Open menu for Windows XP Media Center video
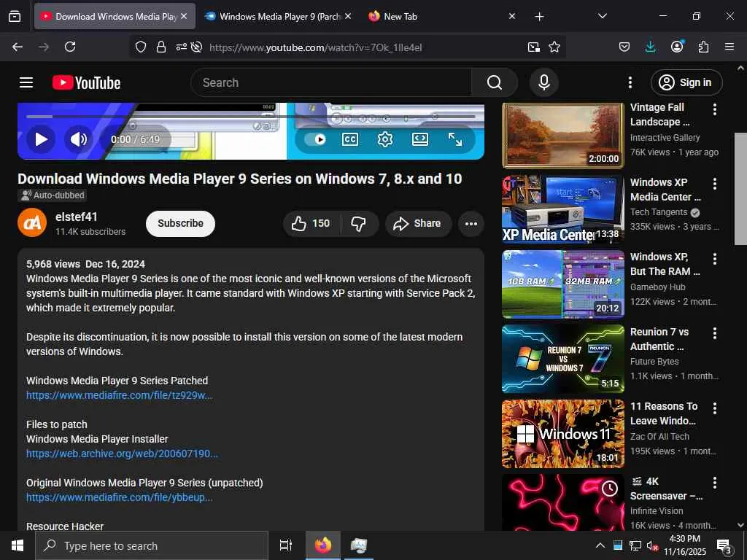This screenshot has width=747, height=560. [x=714, y=184]
